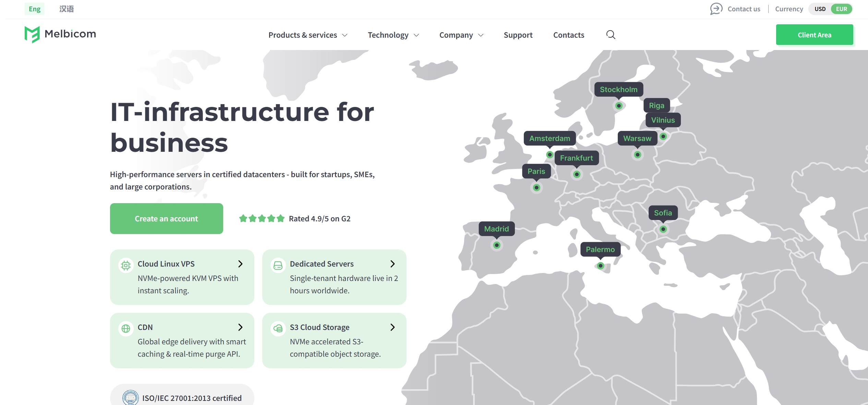The image size is (868, 405).
Task: Open the Contacts menu item
Action: click(x=568, y=35)
